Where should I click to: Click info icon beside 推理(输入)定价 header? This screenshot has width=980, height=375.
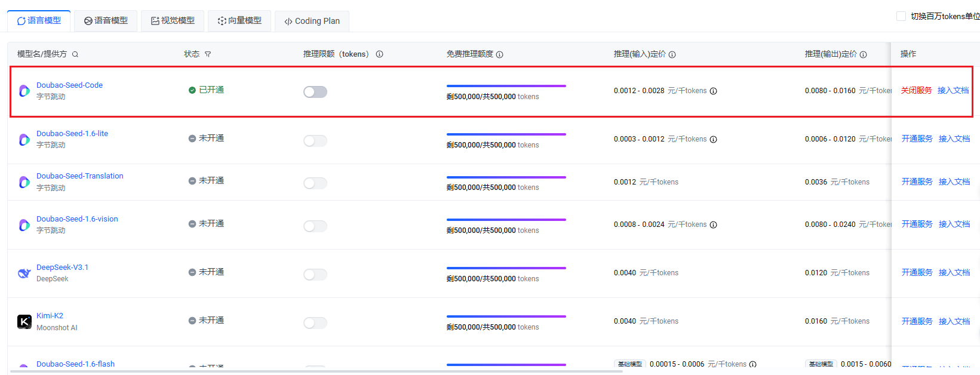(x=672, y=54)
